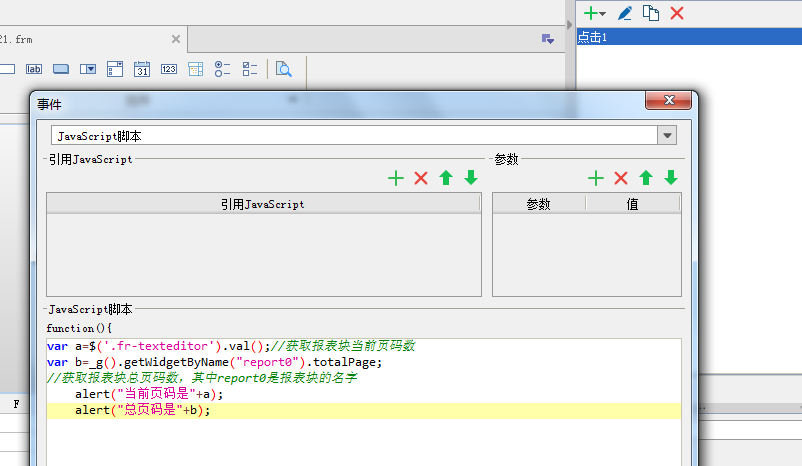Image resolution: width=802 pixels, height=466 pixels.
Task: Click the 引用JavaScript column header
Action: [263, 204]
